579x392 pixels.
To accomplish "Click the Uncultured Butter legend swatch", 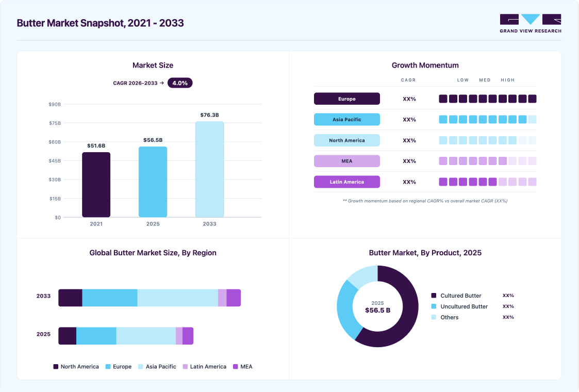I will pyautogui.click(x=434, y=306).
